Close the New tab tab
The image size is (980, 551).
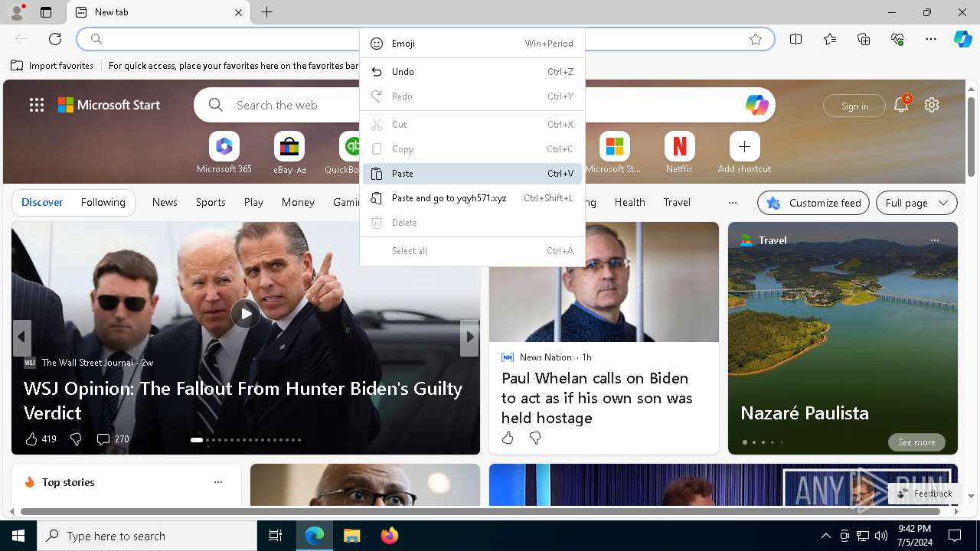click(x=238, y=12)
